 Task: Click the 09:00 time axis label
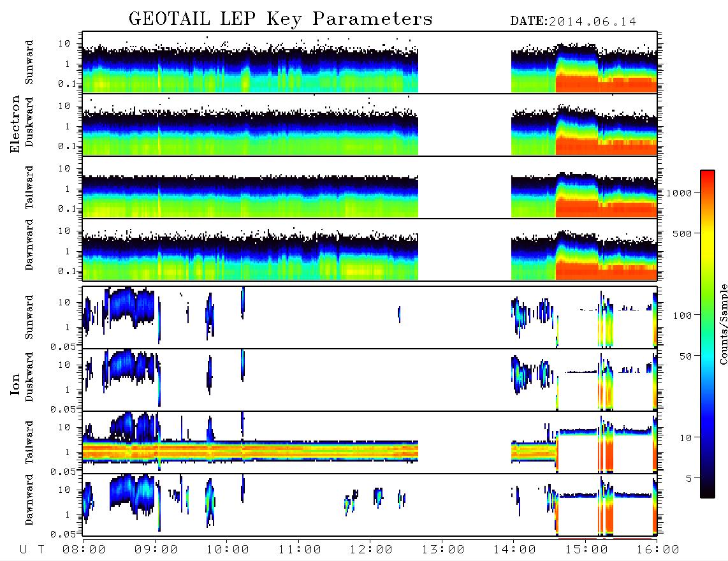tap(156, 550)
